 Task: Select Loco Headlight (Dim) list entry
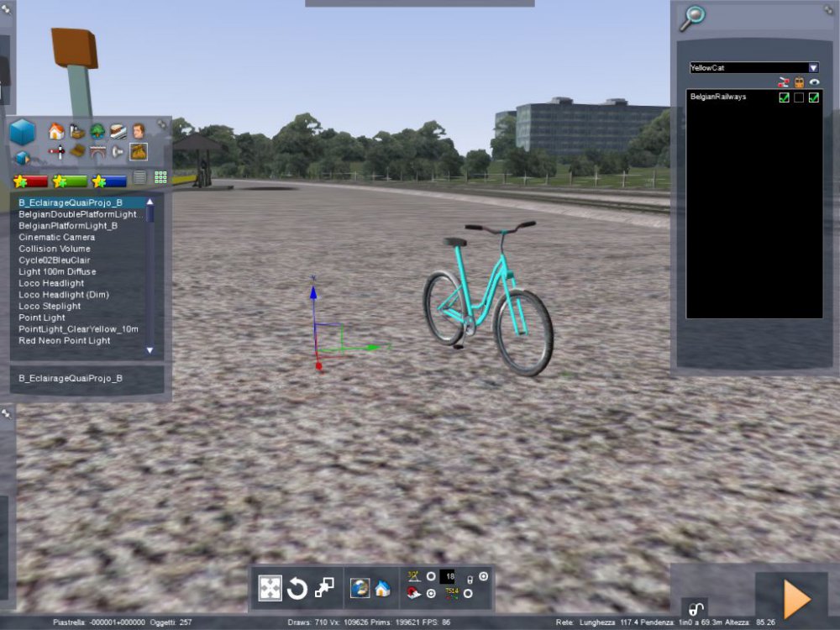[64, 295]
